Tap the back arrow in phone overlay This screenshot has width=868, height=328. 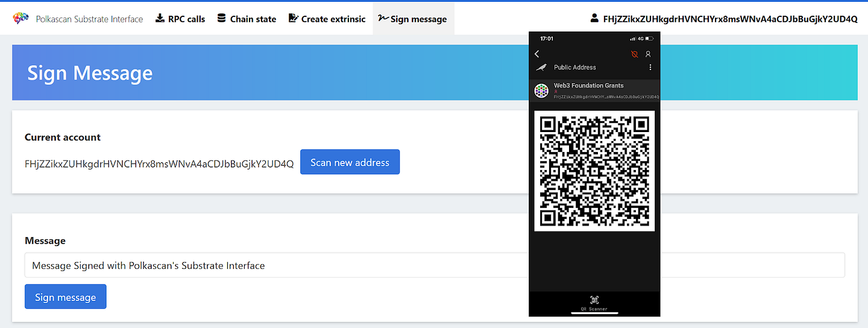click(537, 54)
